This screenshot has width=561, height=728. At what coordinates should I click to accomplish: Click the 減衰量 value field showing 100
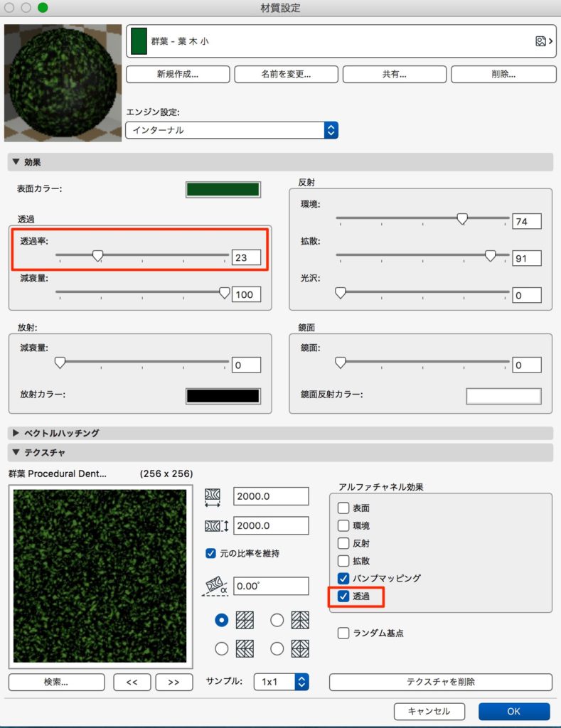point(246,294)
